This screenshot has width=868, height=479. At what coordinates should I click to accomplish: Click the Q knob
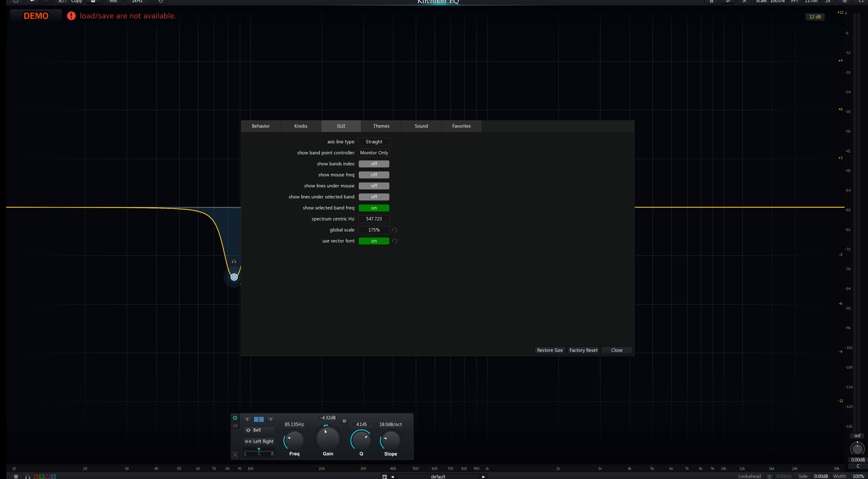coord(361,440)
